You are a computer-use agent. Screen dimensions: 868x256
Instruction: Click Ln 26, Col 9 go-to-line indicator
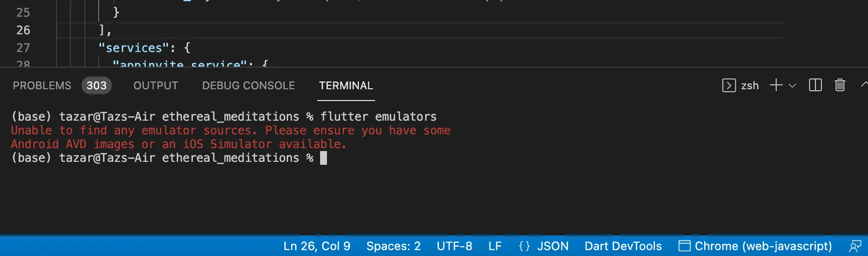317,246
